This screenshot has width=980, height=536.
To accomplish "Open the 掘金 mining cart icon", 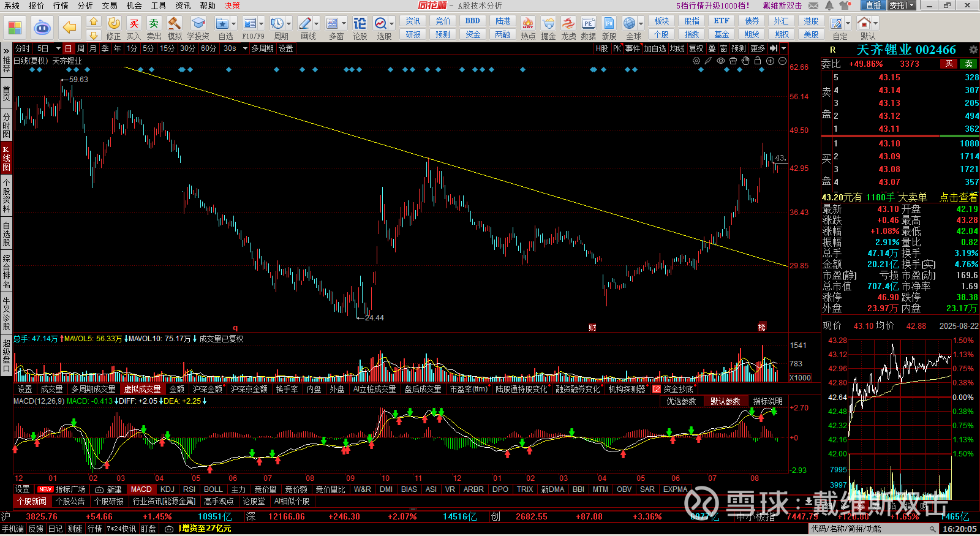I will tap(548, 23).
